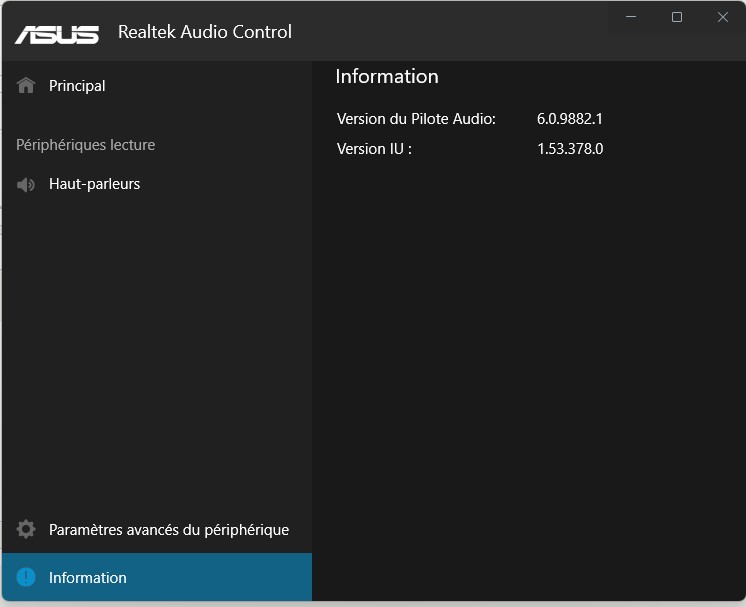Screen dimensions: 746x607
Task: Click the UI version number 1.53.378.0
Action: [570, 149]
